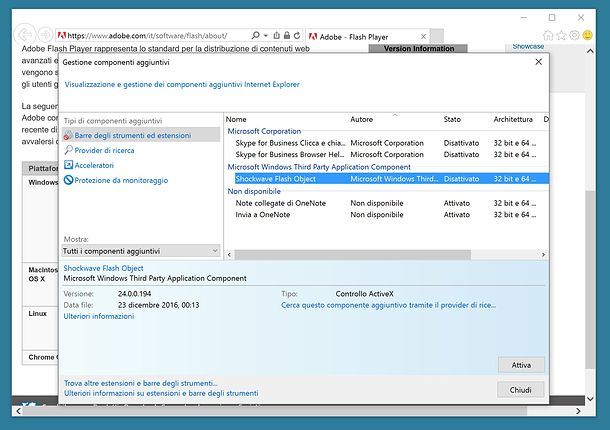Click the page vertical scrollbar up arrow
Screen dimensions: 610x430
point(590,51)
